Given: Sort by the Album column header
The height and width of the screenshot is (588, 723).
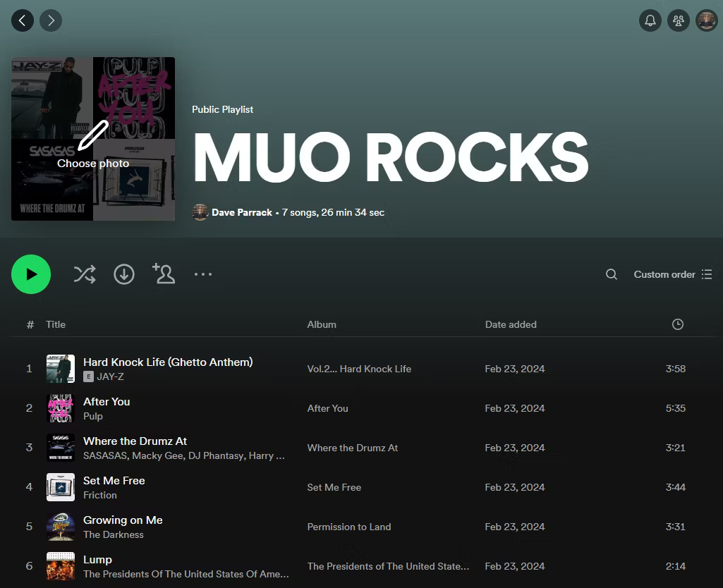Looking at the screenshot, I should [x=322, y=324].
